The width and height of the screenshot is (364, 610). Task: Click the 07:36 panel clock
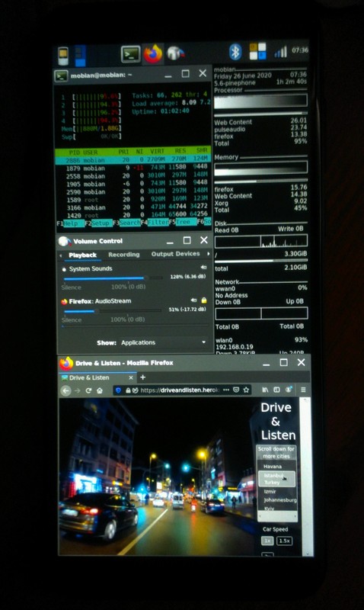300,50
